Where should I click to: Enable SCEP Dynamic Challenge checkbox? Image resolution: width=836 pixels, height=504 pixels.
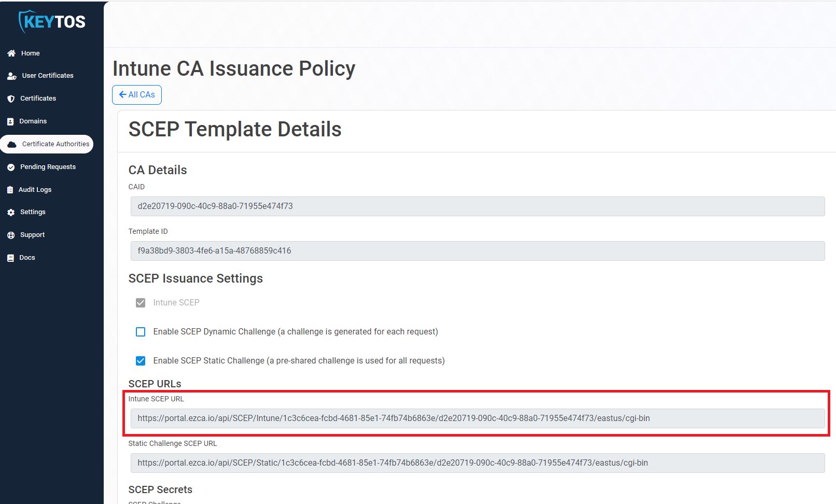pos(141,332)
